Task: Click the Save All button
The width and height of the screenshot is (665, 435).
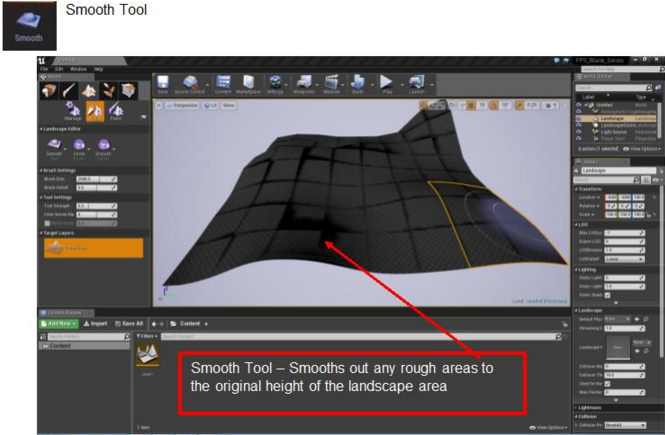Action: click(129, 323)
